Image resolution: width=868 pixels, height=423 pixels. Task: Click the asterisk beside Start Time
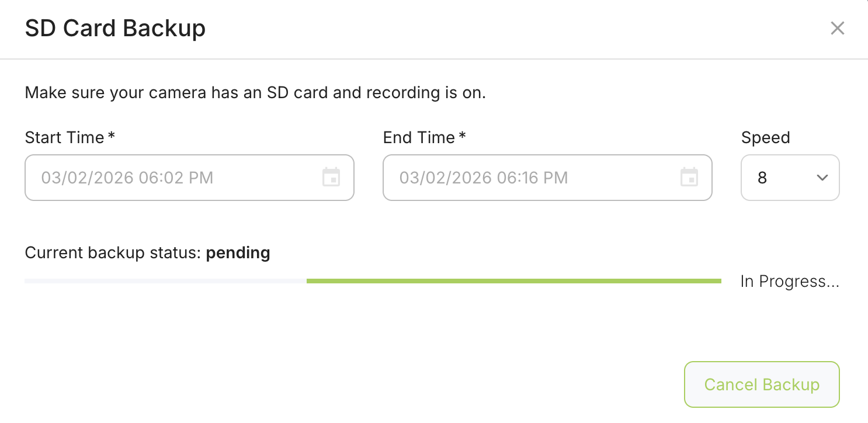112,136
